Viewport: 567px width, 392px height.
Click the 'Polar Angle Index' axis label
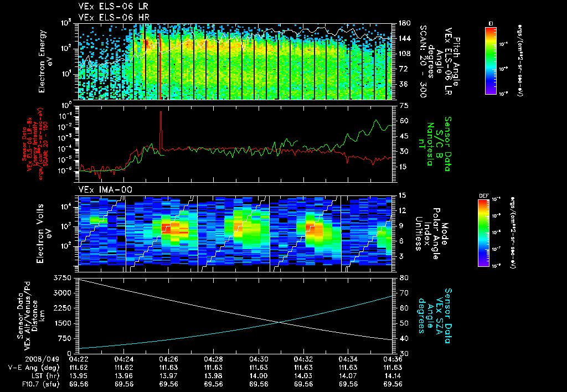tap(432, 234)
